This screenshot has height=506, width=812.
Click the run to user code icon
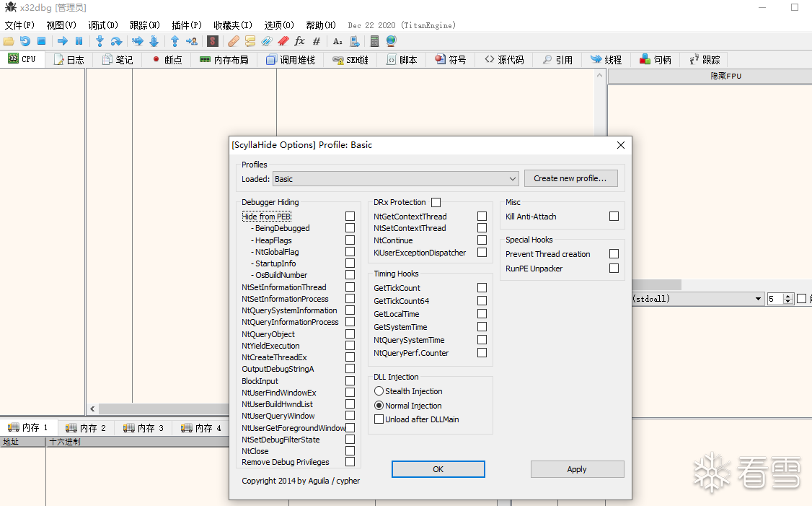coord(192,41)
